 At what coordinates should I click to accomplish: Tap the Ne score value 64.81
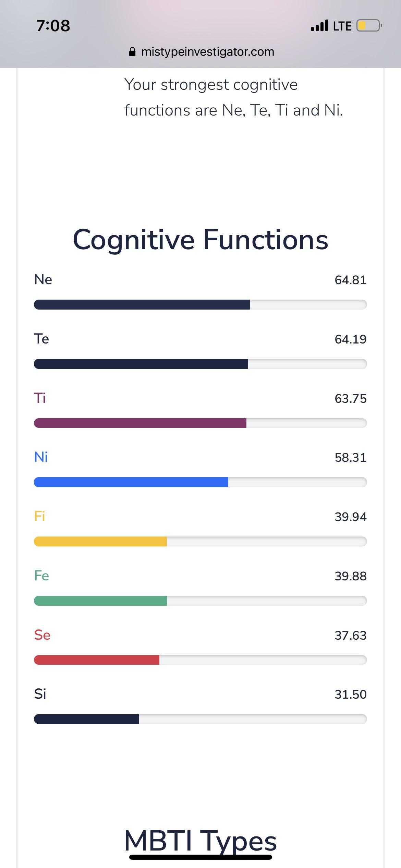pos(350,280)
